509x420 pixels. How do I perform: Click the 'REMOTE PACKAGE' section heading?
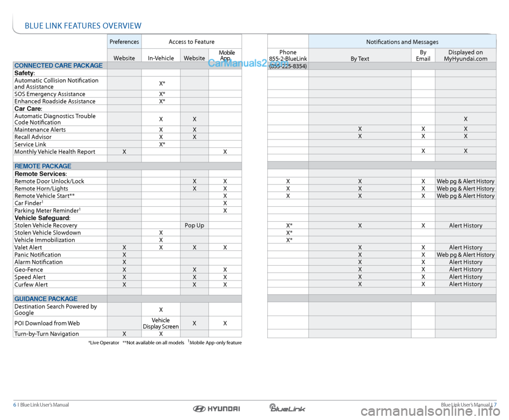pos(43,166)
